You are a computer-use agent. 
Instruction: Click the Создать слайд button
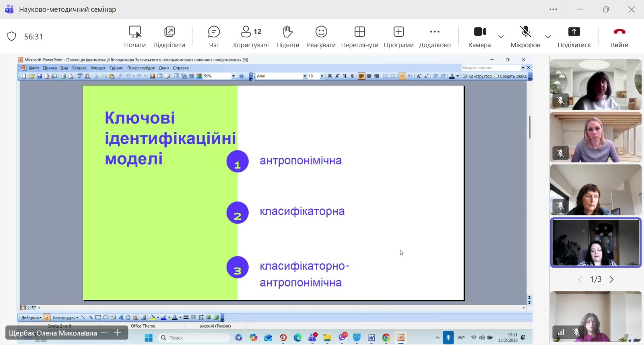tap(510, 76)
